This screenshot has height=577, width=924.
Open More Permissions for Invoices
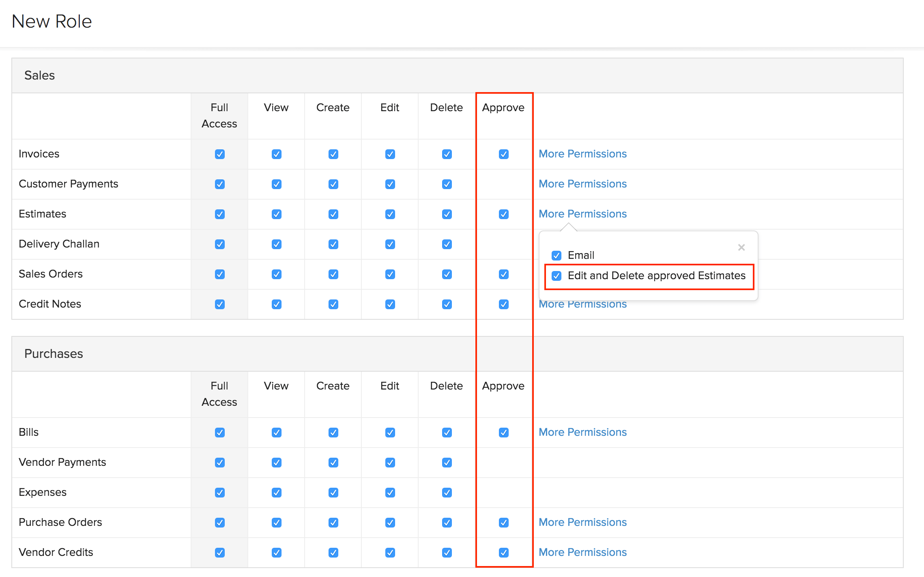582,154
